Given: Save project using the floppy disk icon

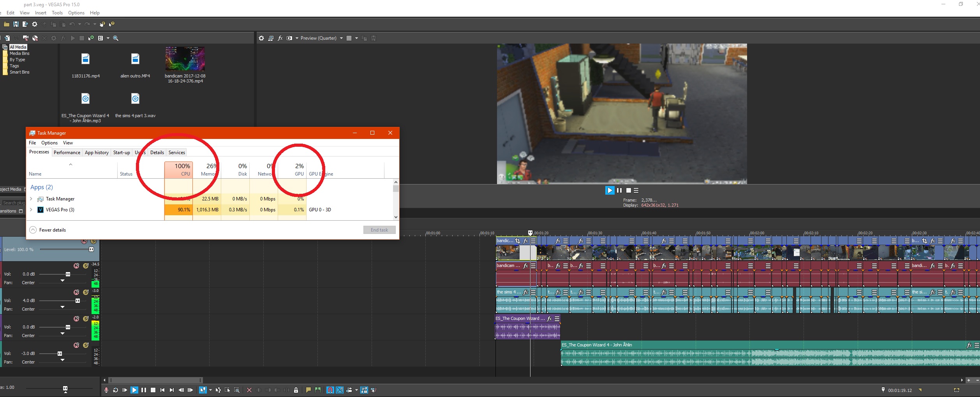Looking at the screenshot, I should (x=16, y=24).
